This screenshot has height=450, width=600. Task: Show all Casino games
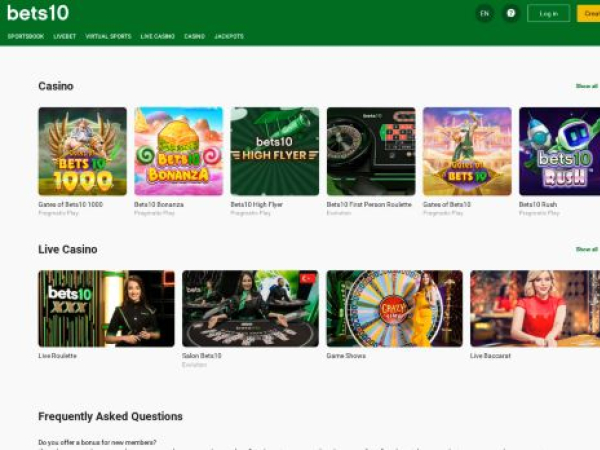[x=587, y=86]
